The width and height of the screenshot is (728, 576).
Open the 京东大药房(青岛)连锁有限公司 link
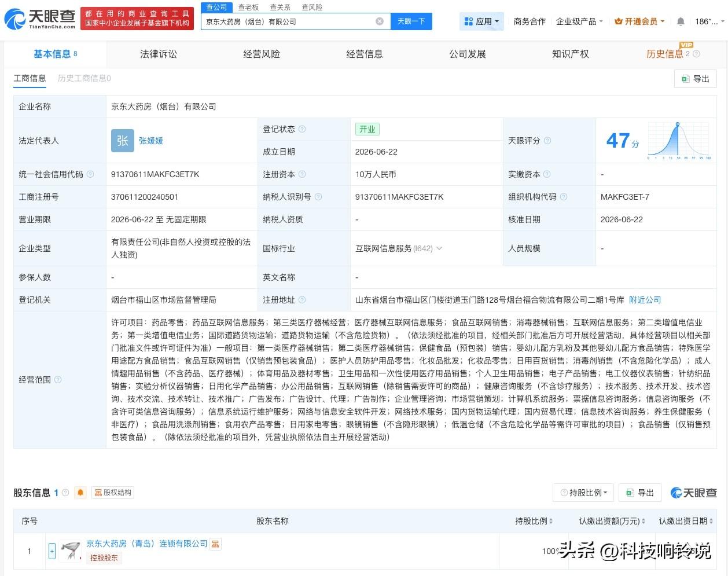tap(146, 544)
